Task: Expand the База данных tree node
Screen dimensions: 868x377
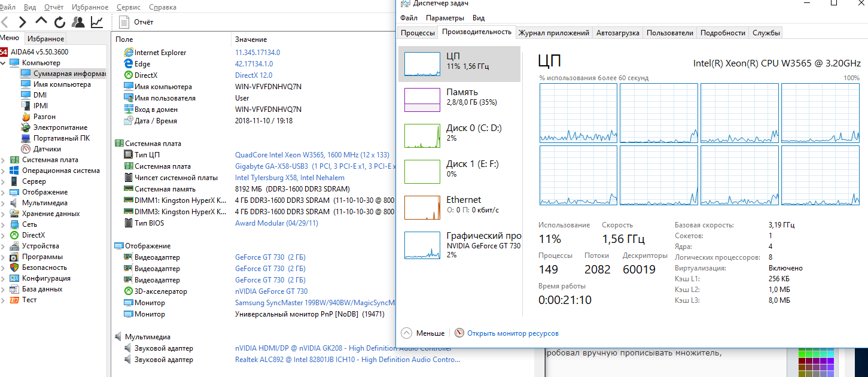Action: coord(4,289)
